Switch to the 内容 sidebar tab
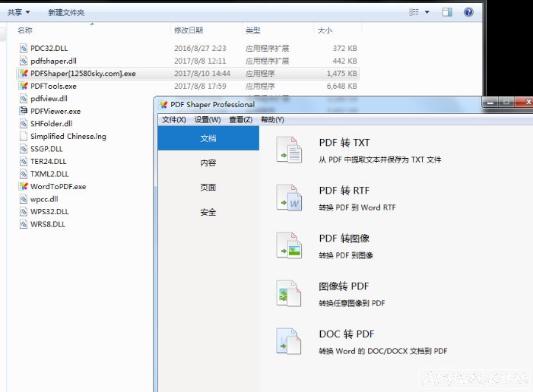 [208, 163]
